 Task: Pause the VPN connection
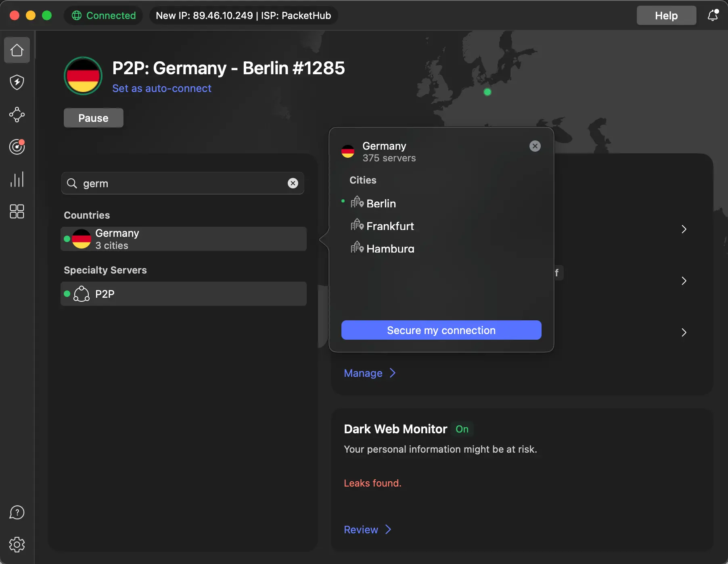93,118
